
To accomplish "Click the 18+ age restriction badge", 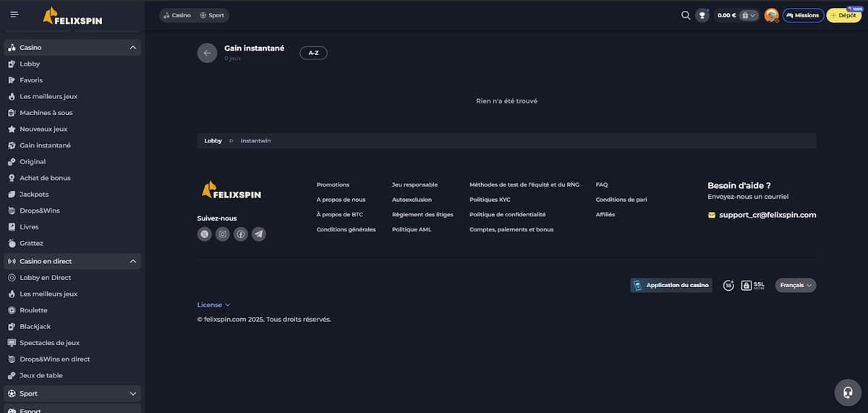I will [728, 286].
